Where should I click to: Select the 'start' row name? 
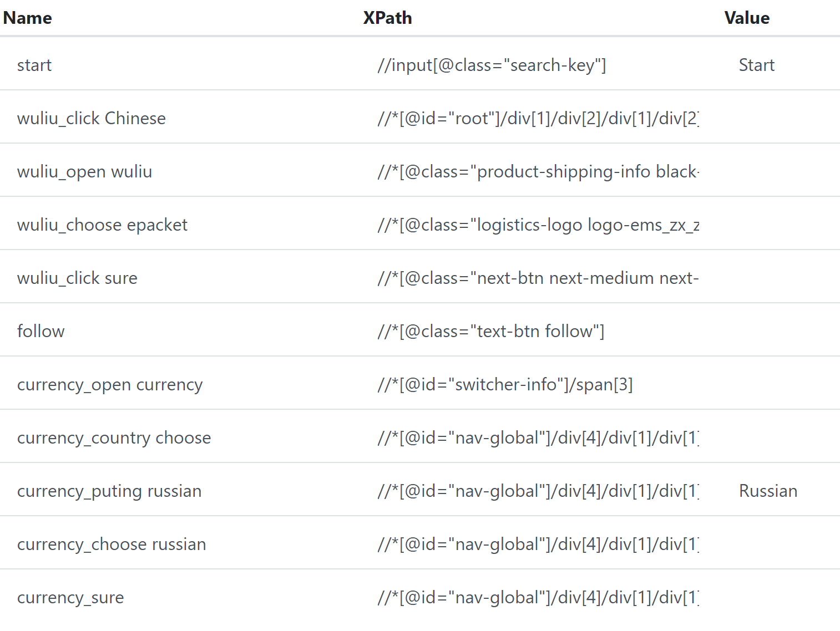34,65
